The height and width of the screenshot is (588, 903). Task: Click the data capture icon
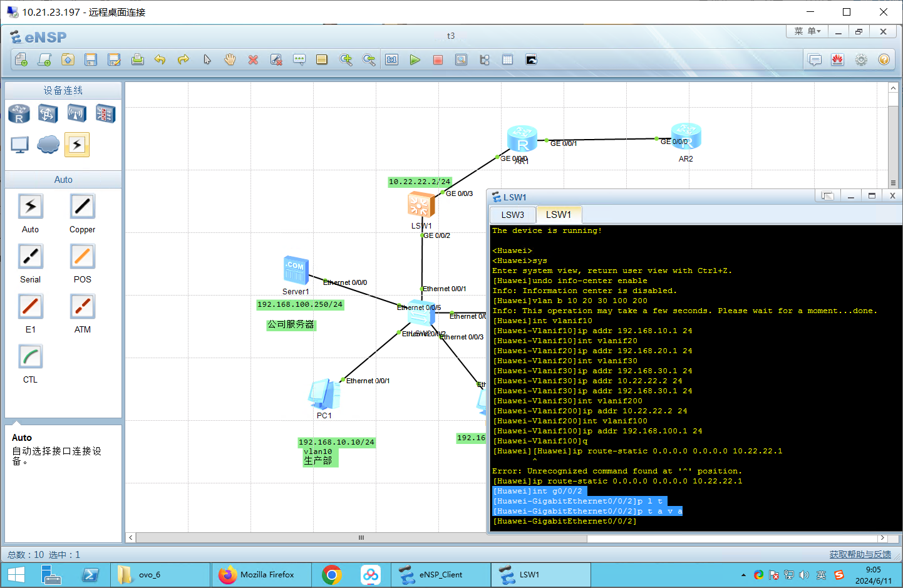[462, 59]
